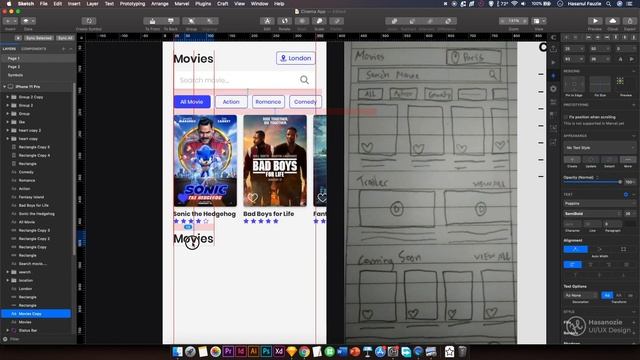Open the Insert menu
640x360 pixels.
[74, 4]
